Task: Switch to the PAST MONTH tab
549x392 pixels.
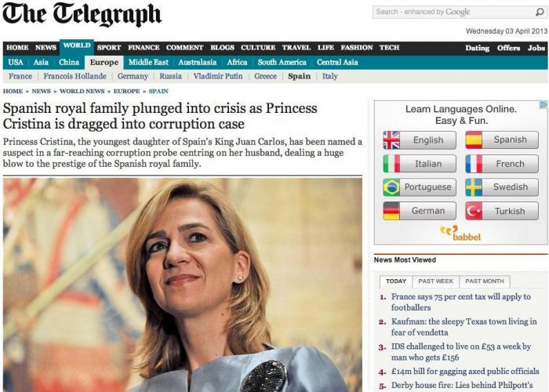Action: (485, 281)
